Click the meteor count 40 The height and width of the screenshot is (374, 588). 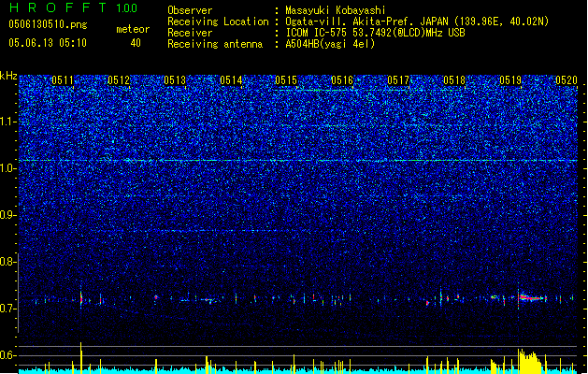[x=136, y=43]
